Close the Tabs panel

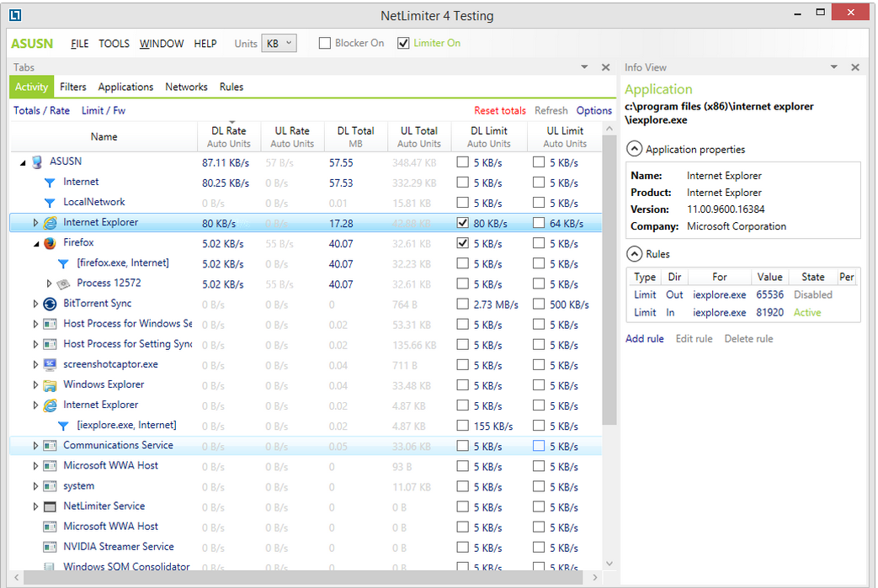click(605, 67)
